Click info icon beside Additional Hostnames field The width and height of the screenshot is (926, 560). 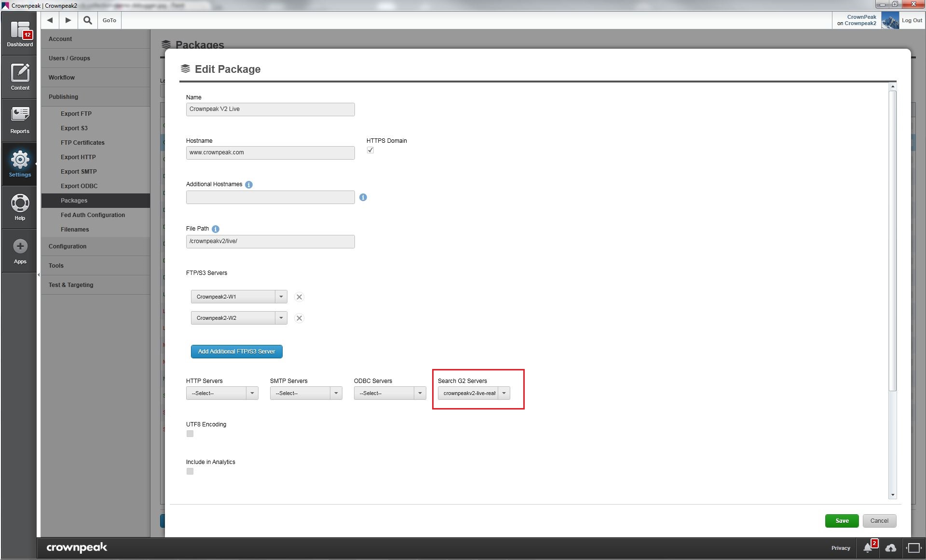coord(363,197)
